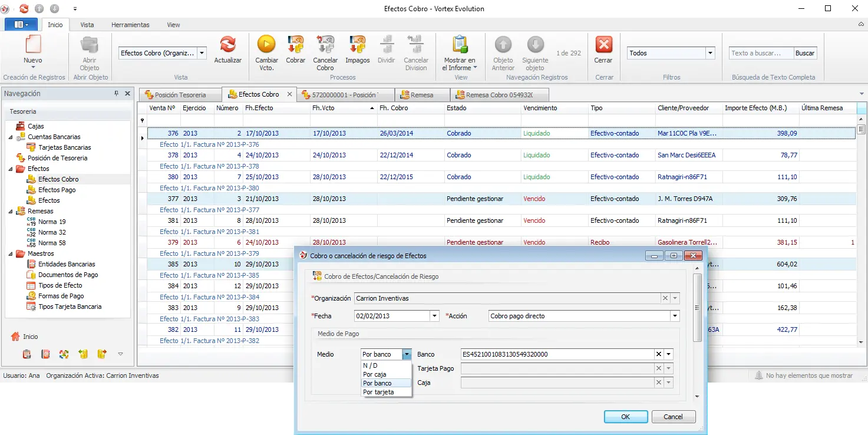Screen dimensions: 868x435
Task: Choose N / D payment medium option
Action: coord(386,365)
